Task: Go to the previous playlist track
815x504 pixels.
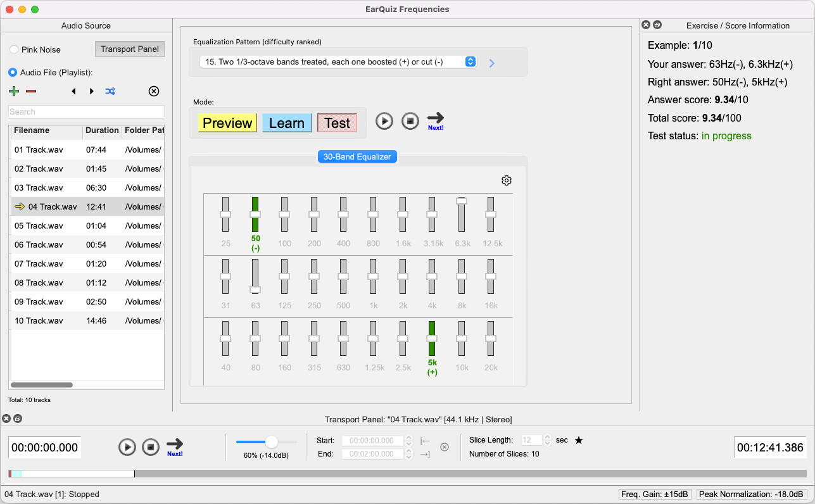Action: (74, 91)
